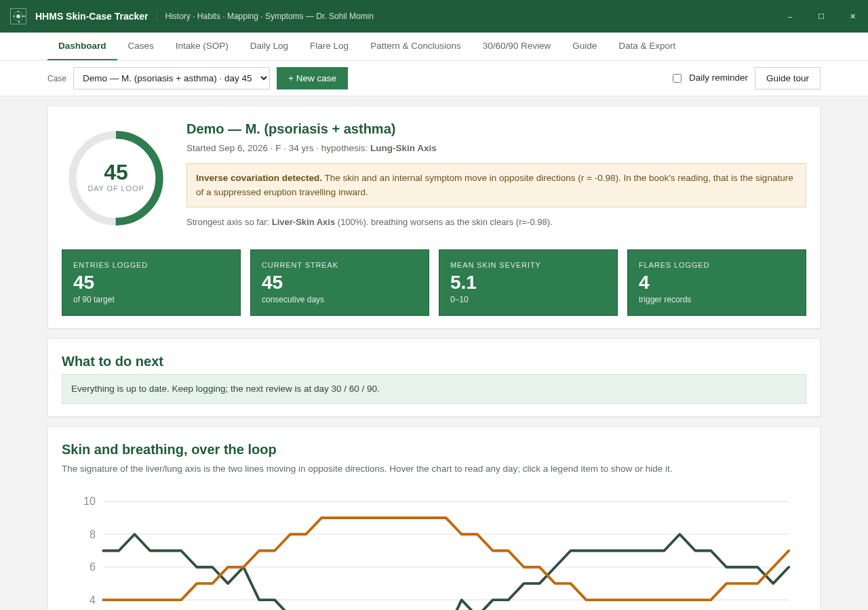868x610 pixels.
Task: Open Pattern & Conclusions tab
Action: (416, 46)
